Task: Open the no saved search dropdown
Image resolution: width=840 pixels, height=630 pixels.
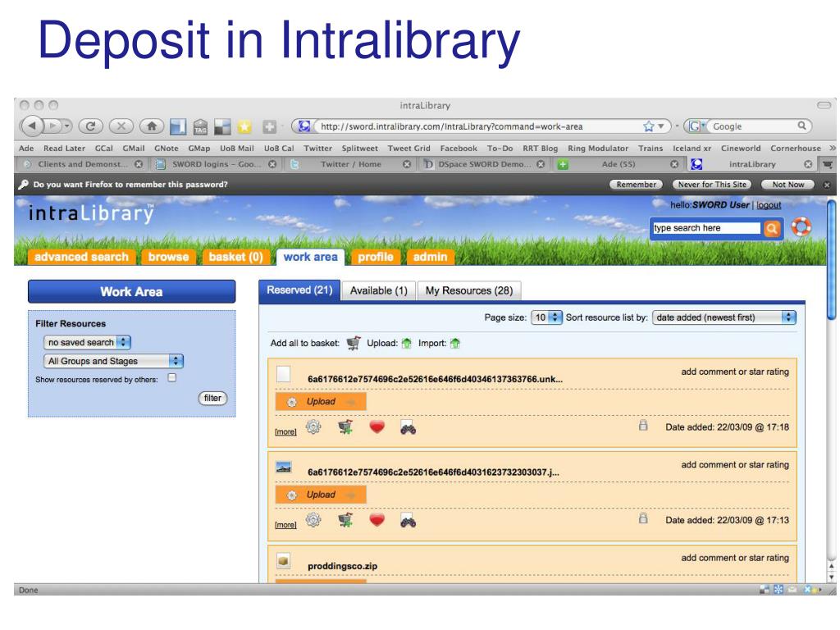Action: tap(87, 342)
